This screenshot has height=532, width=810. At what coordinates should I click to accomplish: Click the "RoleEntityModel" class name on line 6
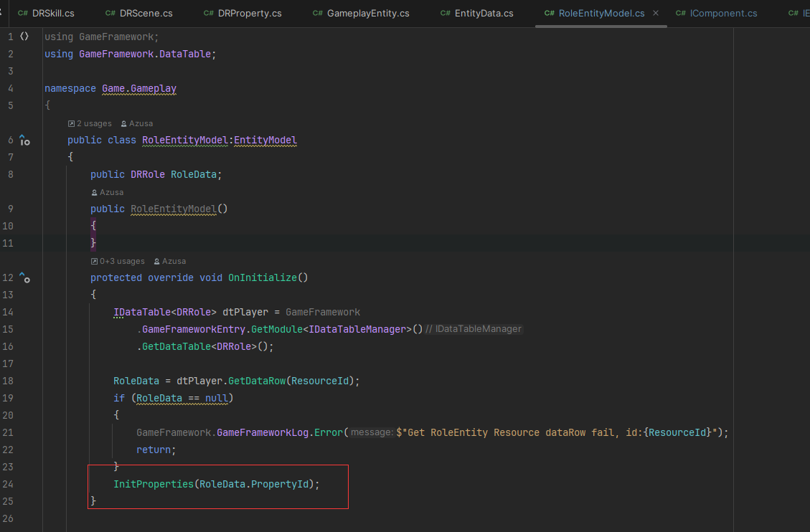185,140
